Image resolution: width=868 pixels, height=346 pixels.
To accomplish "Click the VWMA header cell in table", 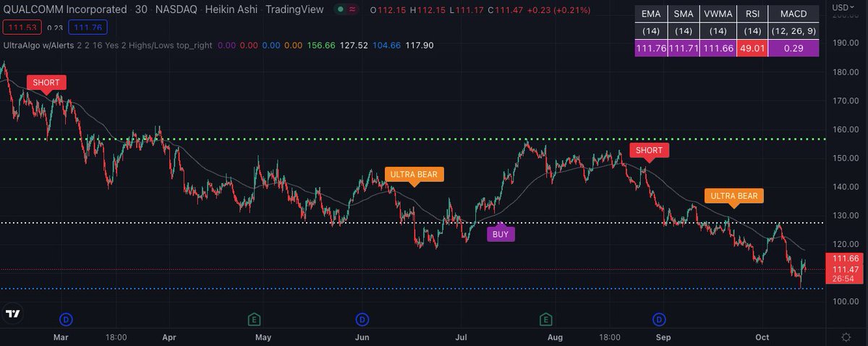I will pos(718,14).
